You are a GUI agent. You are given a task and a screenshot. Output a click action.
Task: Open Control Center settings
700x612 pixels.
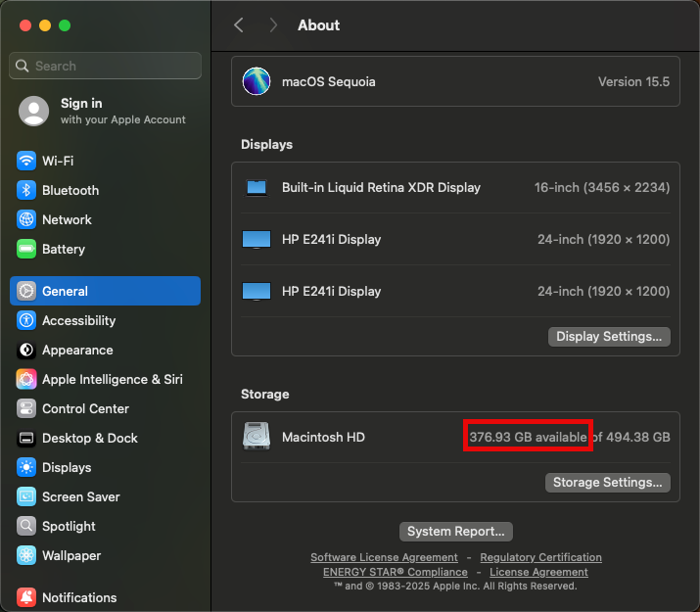click(x=105, y=409)
